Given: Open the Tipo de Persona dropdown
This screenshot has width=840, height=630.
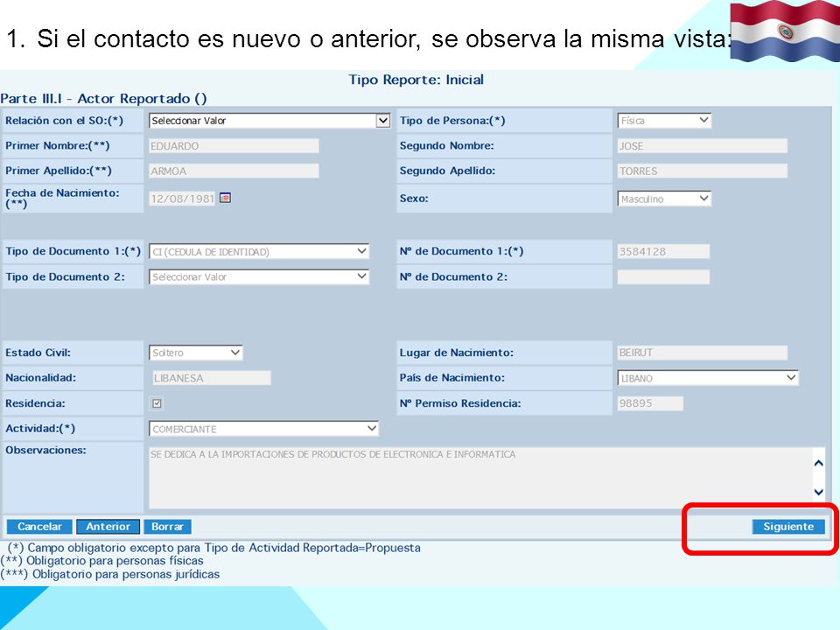Looking at the screenshot, I should tap(664, 121).
